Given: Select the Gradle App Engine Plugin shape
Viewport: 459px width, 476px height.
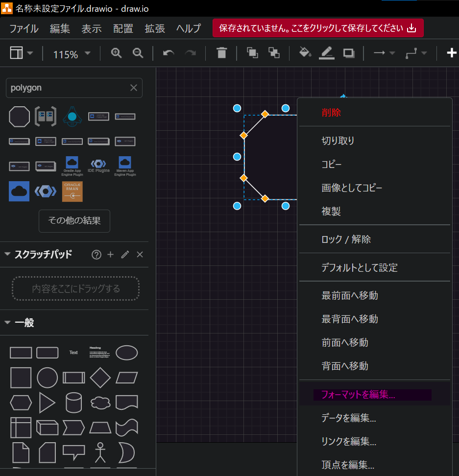Looking at the screenshot, I should coord(72,166).
